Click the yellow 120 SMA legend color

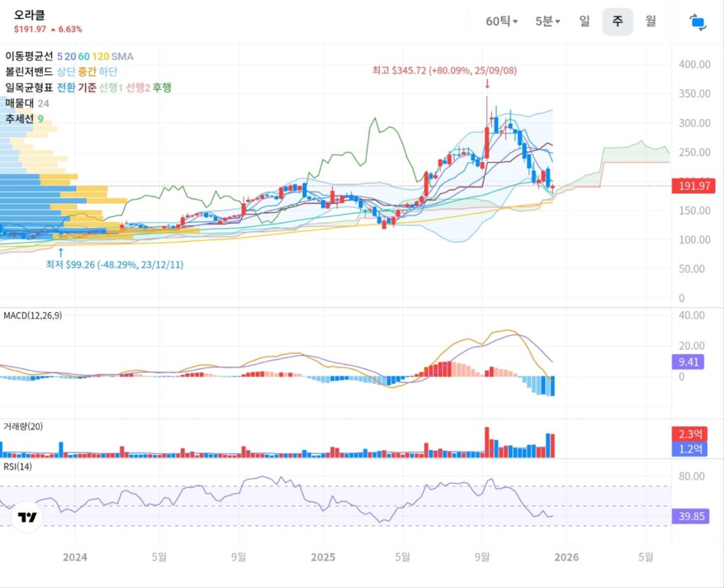pyautogui.click(x=100, y=56)
